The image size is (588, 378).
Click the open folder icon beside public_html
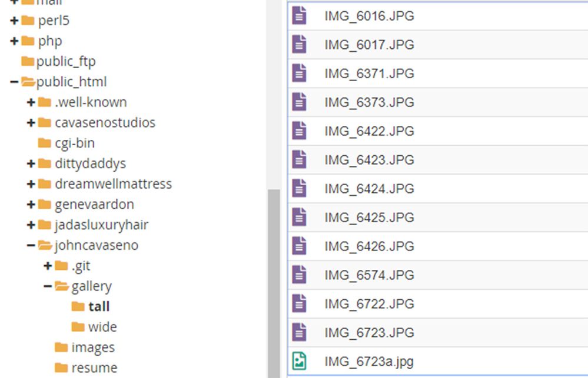[28, 82]
